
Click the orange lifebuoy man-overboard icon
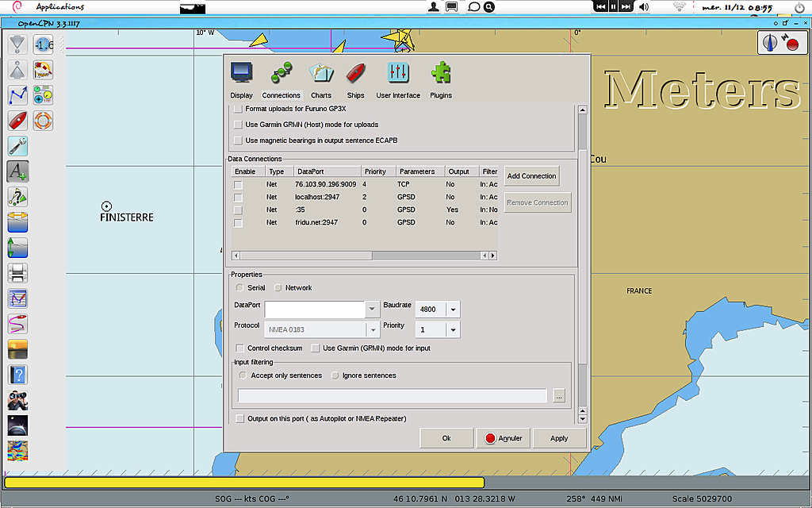pos(43,121)
